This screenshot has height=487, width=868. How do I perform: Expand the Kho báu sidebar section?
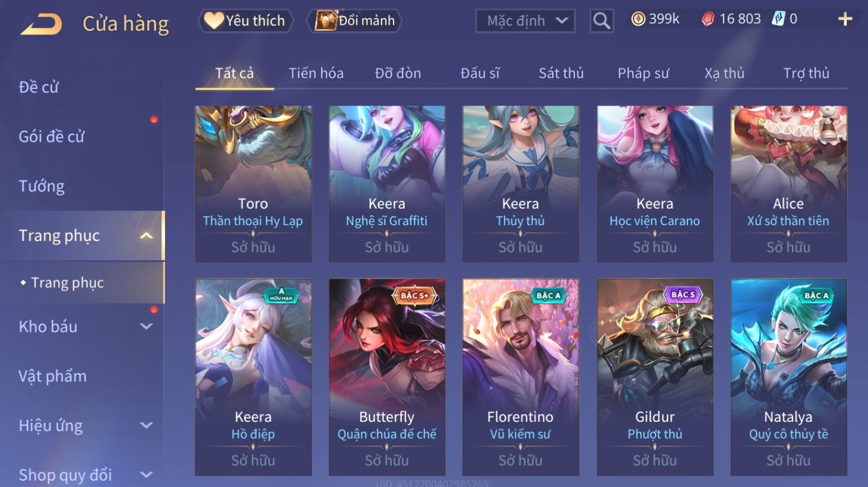pos(147,327)
